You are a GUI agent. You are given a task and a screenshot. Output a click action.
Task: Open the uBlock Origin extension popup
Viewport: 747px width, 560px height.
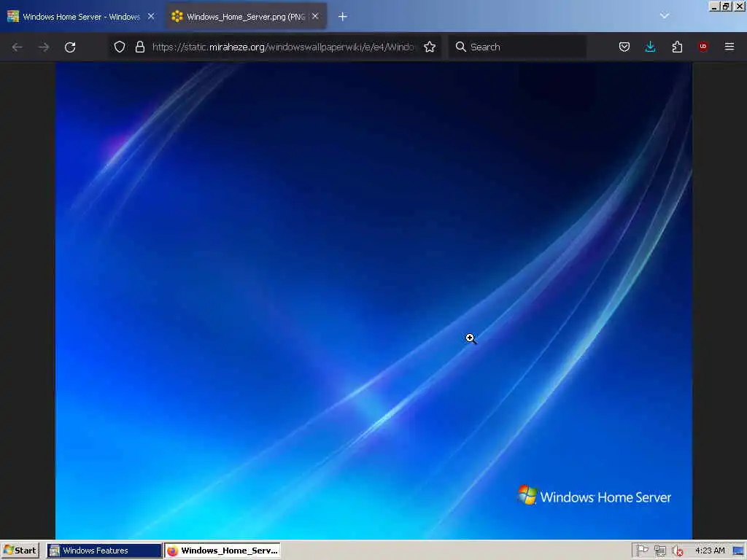coord(703,47)
